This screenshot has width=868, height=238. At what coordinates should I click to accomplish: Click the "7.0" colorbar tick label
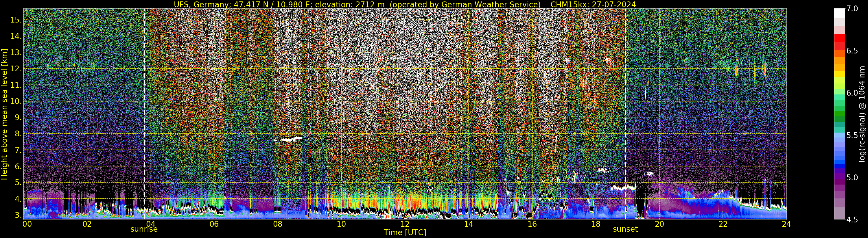pyautogui.click(x=852, y=9)
